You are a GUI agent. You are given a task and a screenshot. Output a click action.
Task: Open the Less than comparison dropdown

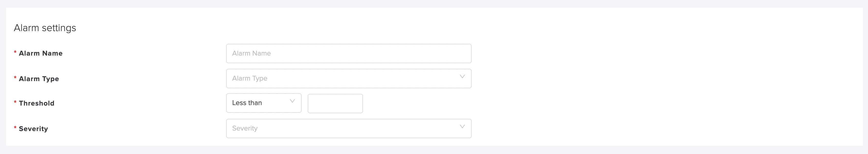(x=264, y=103)
